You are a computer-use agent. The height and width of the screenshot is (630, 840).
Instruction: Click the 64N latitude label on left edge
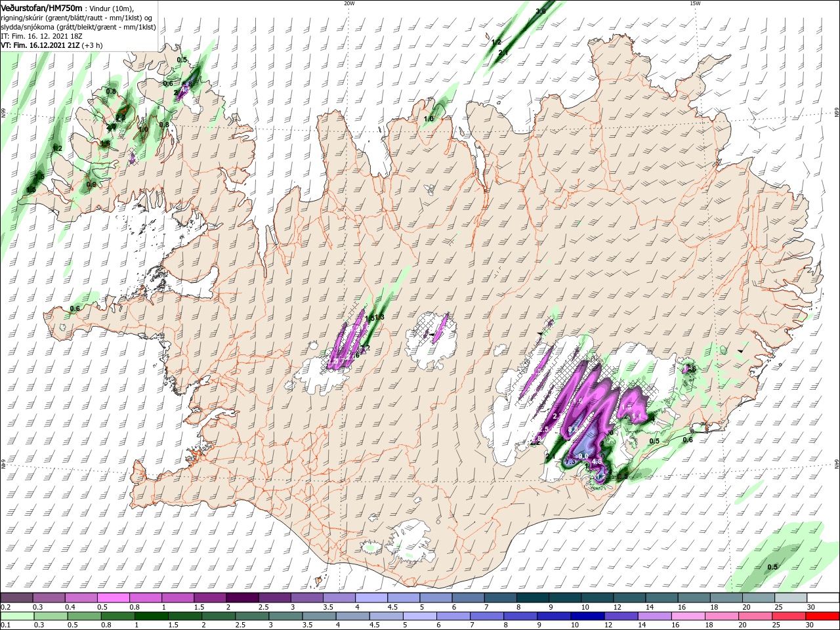[x=3, y=463]
